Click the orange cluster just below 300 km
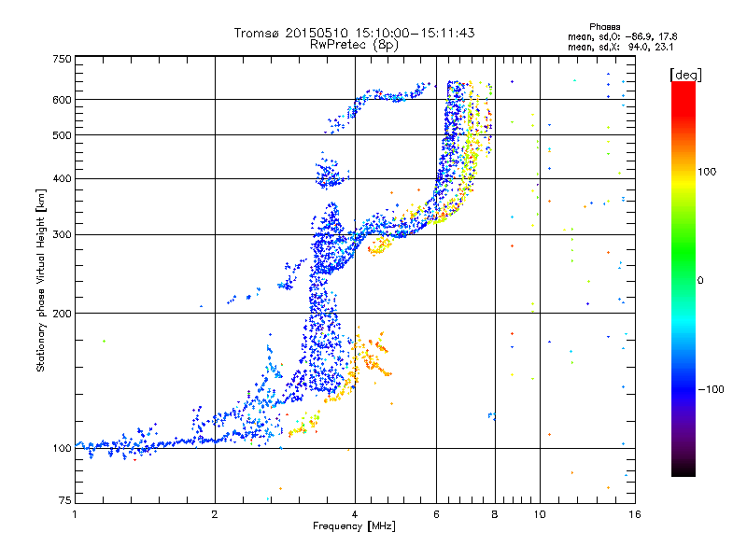The width and height of the screenshot is (747, 560). tap(380, 246)
